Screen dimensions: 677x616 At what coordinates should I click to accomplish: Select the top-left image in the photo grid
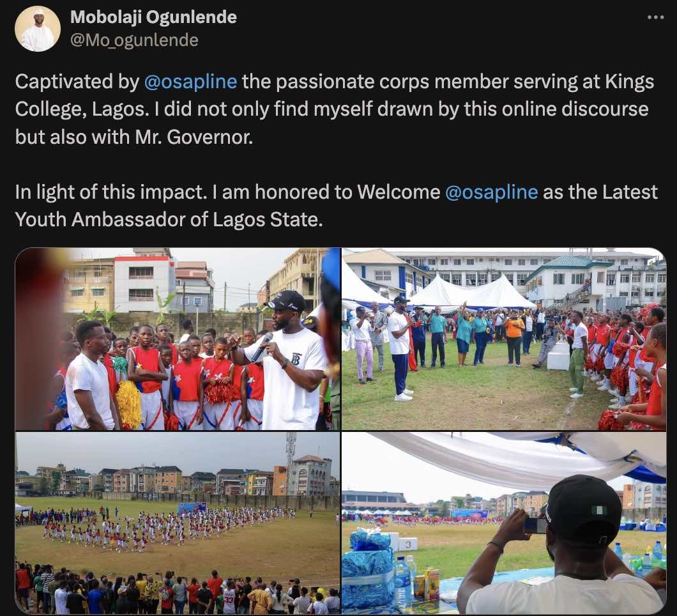[178, 339]
